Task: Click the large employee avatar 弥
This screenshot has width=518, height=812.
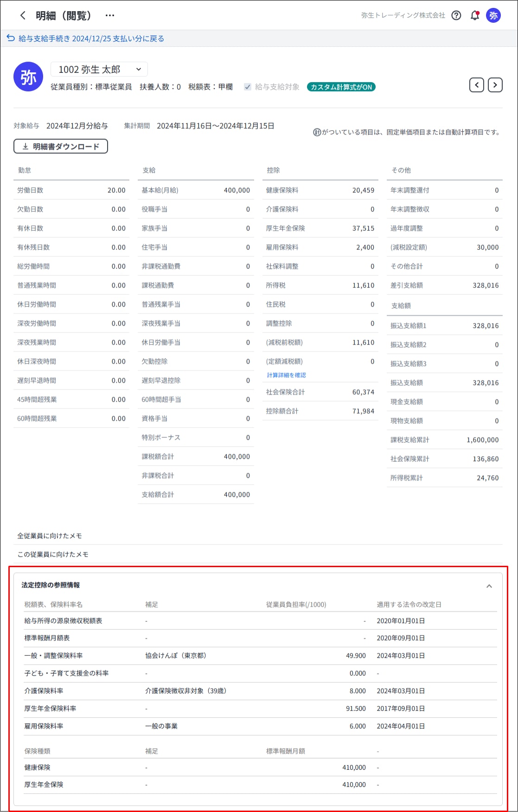Action: [28, 77]
